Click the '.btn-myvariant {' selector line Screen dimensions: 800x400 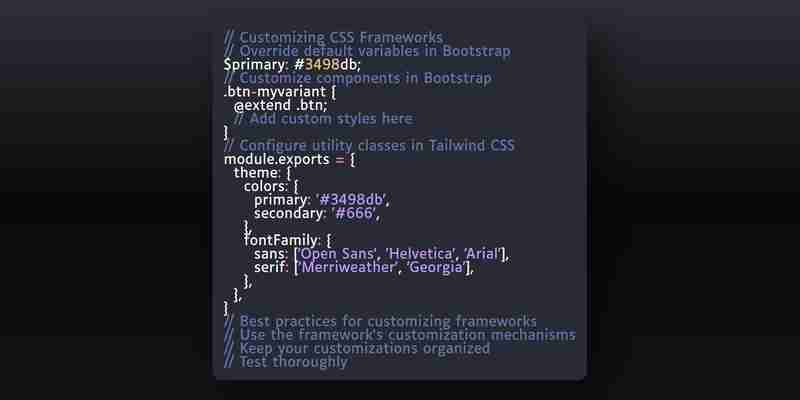(280, 92)
